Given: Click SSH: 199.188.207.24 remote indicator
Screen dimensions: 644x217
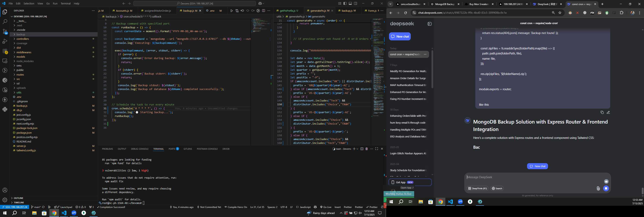Looking at the screenshot, I should pyautogui.click(x=14, y=207).
